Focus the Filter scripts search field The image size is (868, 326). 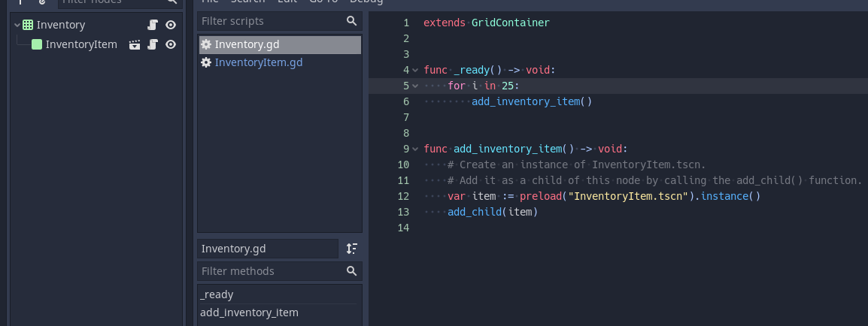point(280,21)
